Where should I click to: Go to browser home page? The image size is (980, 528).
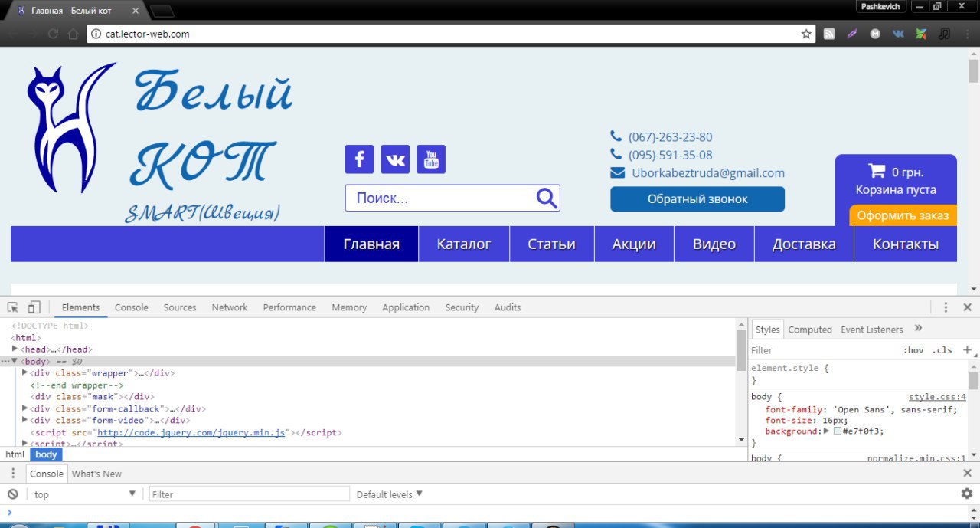pyautogui.click(x=73, y=34)
